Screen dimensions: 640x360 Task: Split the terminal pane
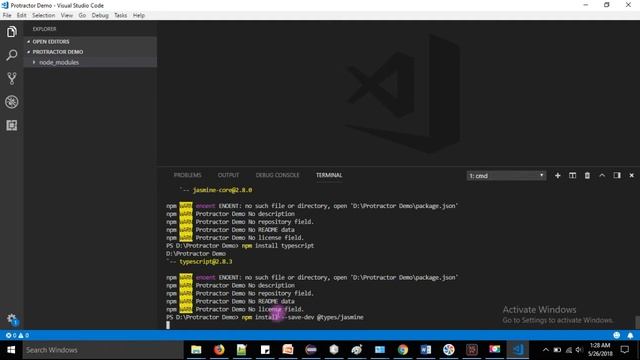tap(572, 176)
